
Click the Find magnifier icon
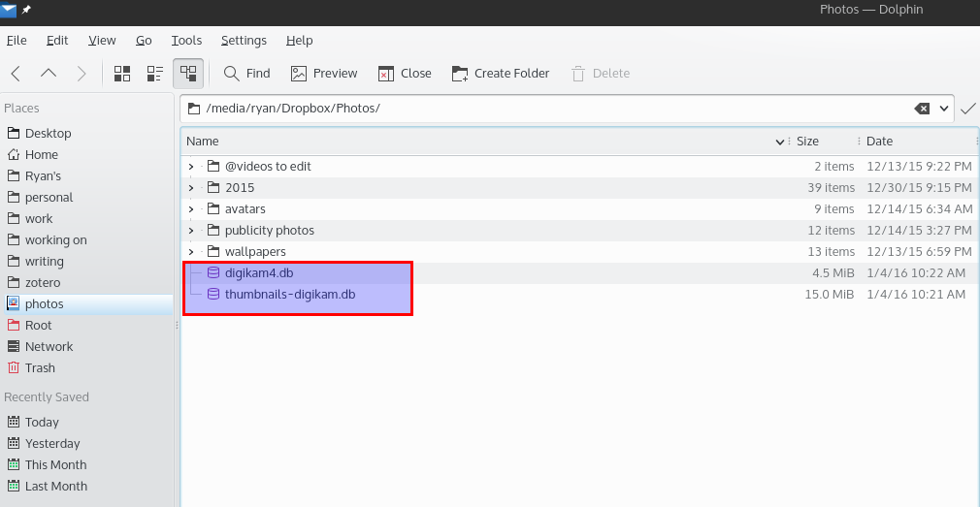pyautogui.click(x=232, y=74)
